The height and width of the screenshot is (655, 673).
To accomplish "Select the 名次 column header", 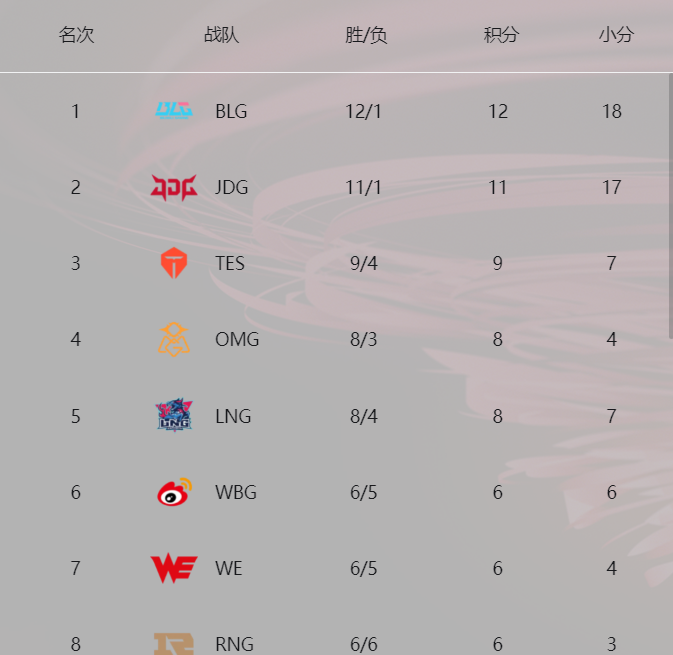I will tap(76, 35).
